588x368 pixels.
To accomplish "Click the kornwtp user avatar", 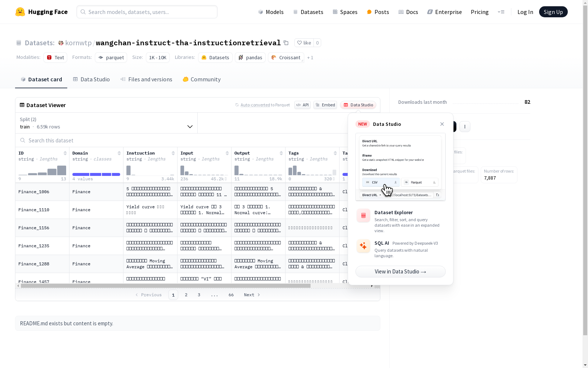I will tap(61, 43).
